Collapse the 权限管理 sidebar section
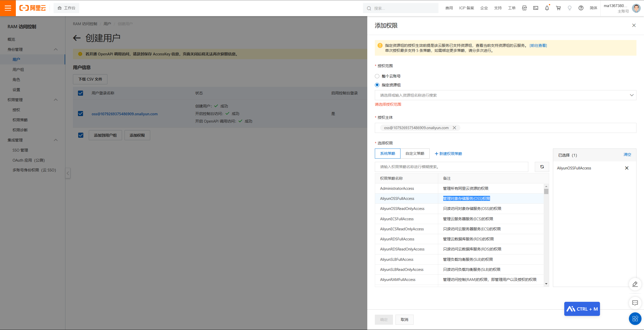Image resolution: width=644 pixels, height=330 pixels. (x=56, y=100)
